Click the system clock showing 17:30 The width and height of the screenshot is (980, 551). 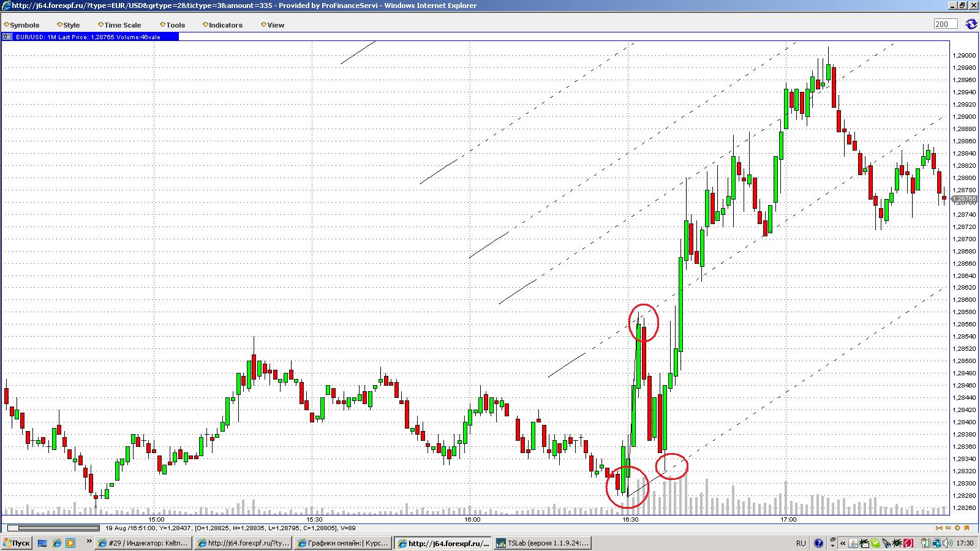click(x=965, y=543)
